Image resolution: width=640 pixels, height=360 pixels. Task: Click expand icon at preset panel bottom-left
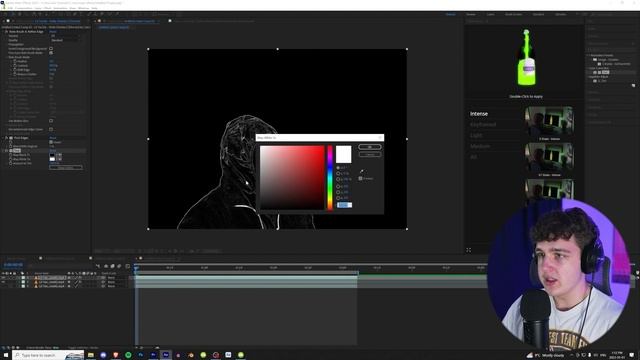(x=469, y=250)
